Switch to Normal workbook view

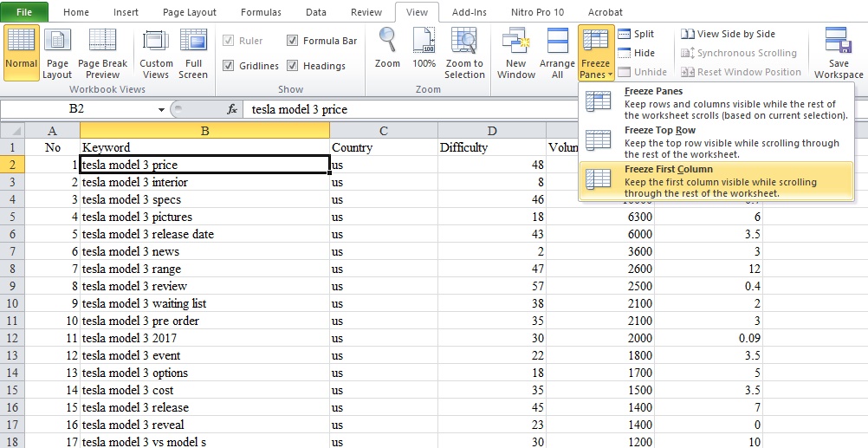[21, 53]
